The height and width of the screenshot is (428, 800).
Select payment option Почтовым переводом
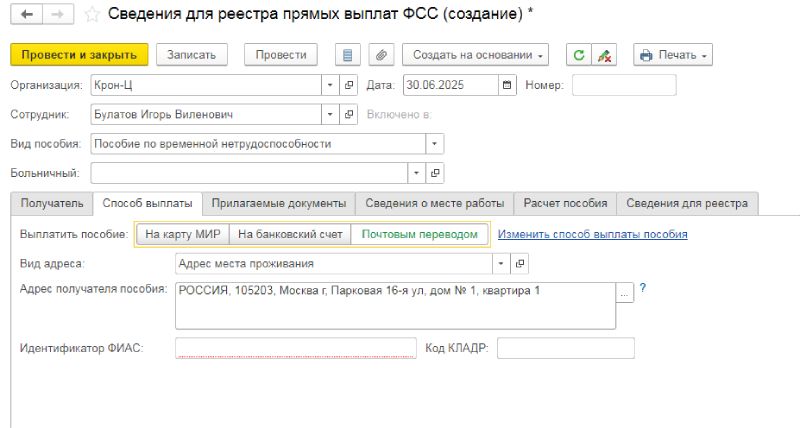click(419, 234)
